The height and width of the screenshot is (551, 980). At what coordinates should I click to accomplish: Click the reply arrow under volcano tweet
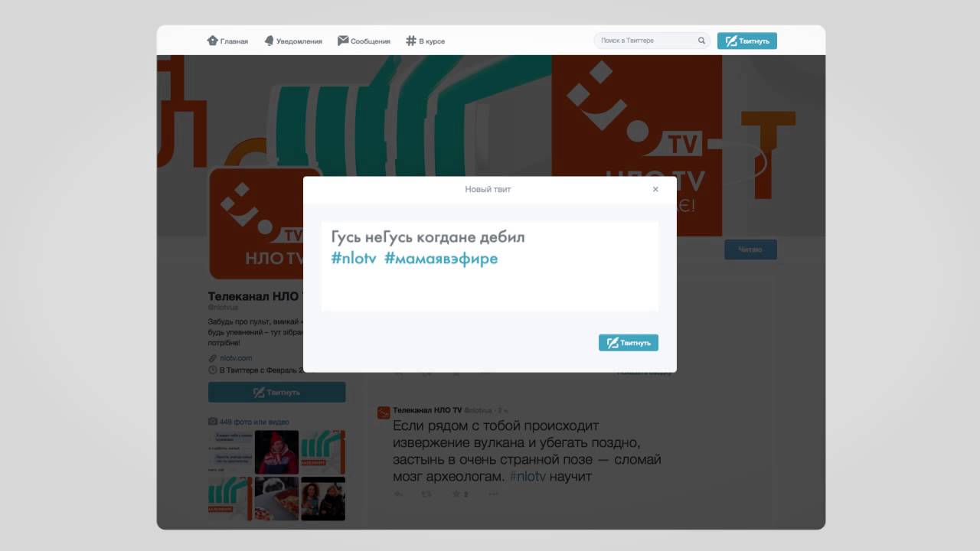398,494
